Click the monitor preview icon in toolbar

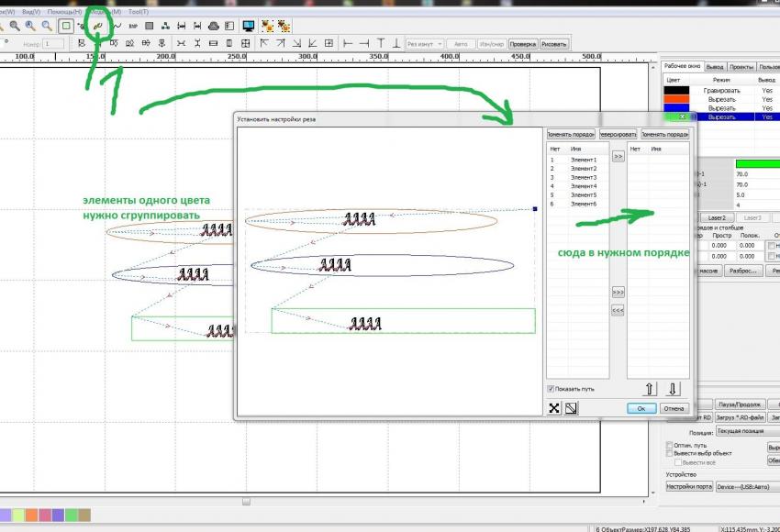tap(249, 26)
